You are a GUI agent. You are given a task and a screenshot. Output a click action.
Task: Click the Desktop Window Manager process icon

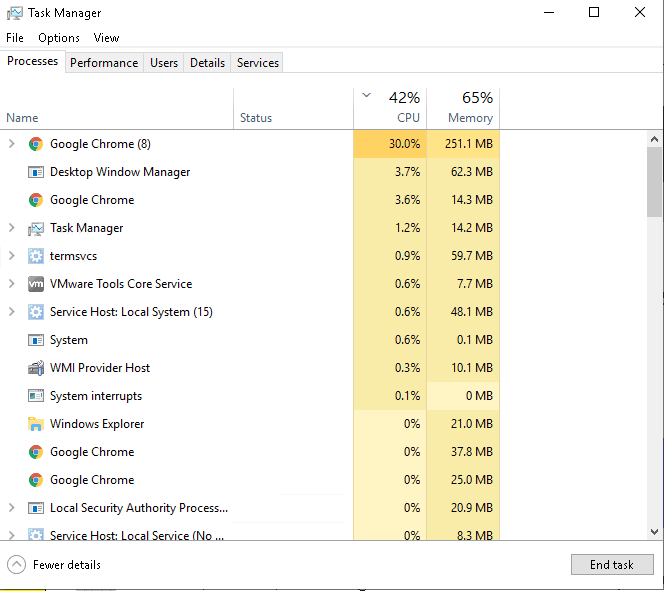(x=36, y=172)
